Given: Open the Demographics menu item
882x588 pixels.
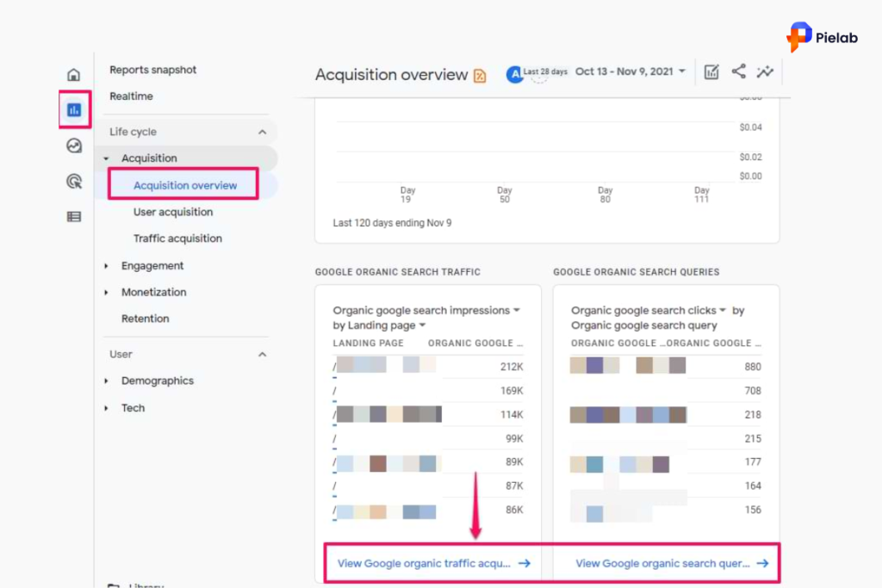Looking at the screenshot, I should (x=158, y=381).
